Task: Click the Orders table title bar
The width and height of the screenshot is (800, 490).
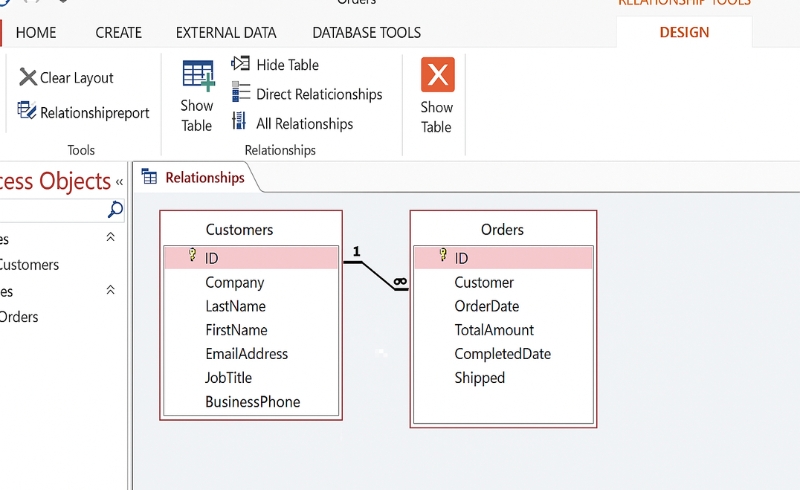Action: [x=503, y=229]
